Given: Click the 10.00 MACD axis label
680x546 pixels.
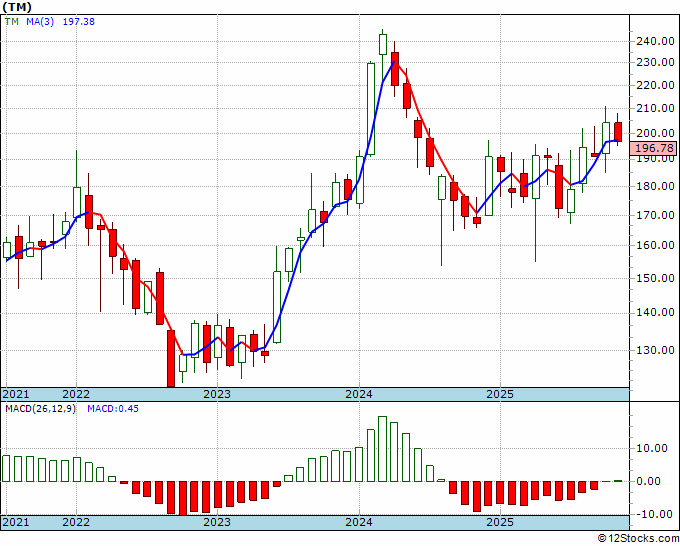Looking at the screenshot, I should pos(652,448).
